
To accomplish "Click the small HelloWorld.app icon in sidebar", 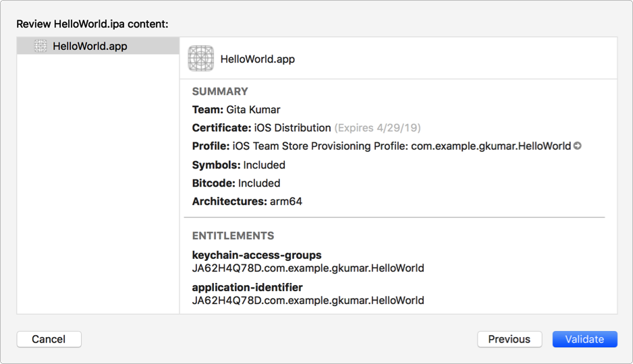I will click(x=40, y=46).
